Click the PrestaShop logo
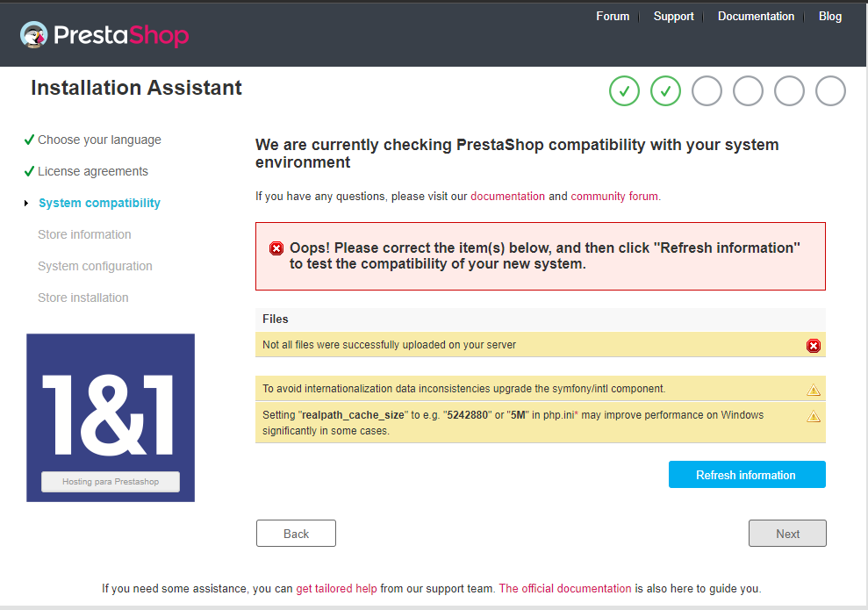Viewport: 868px width, 610px height. 104,35
